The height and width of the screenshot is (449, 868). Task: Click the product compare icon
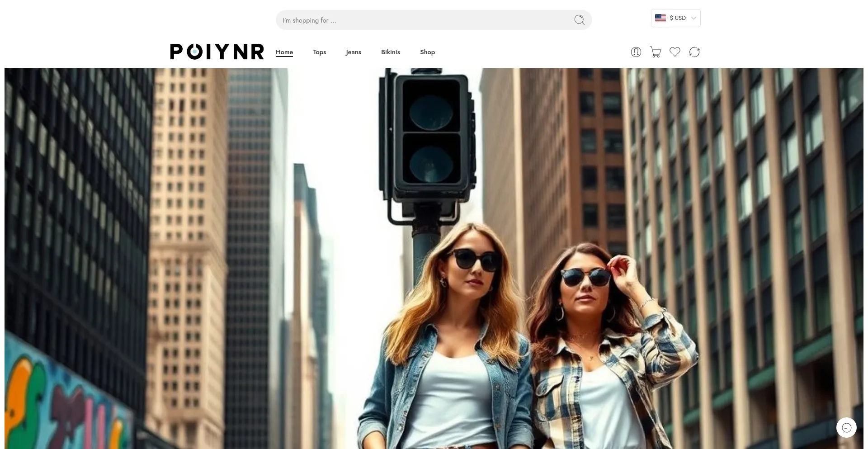point(694,52)
